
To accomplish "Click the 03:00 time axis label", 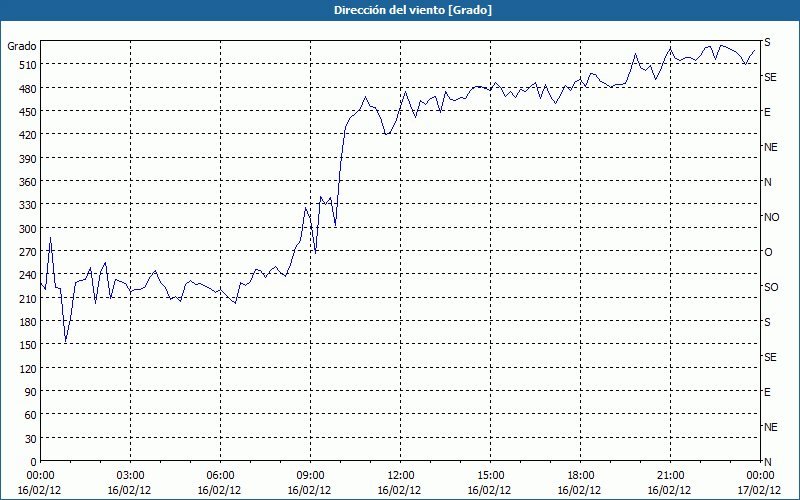I will 131,476.
